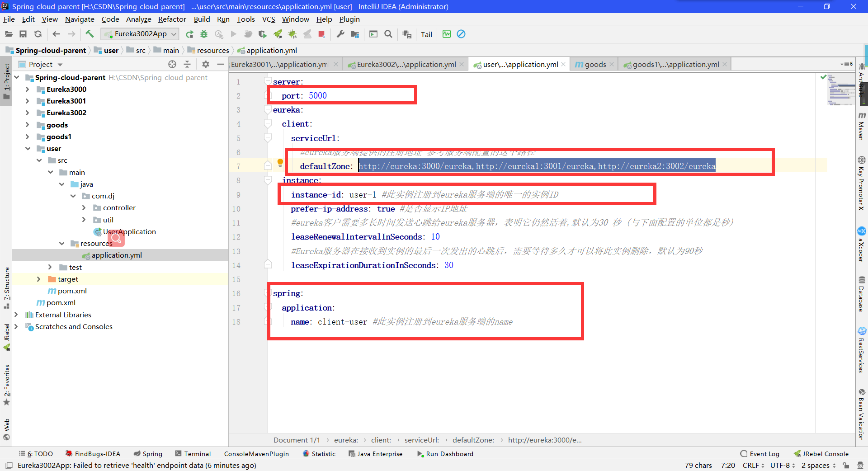Collapse the user module
The width and height of the screenshot is (868, 471).
pyautogui.click(x=28, y=148)
